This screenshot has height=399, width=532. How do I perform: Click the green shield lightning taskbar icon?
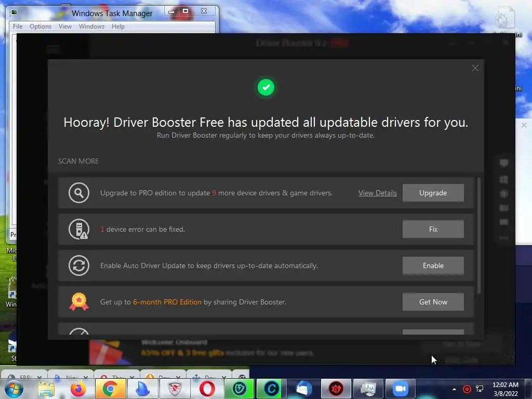[239, 389]
